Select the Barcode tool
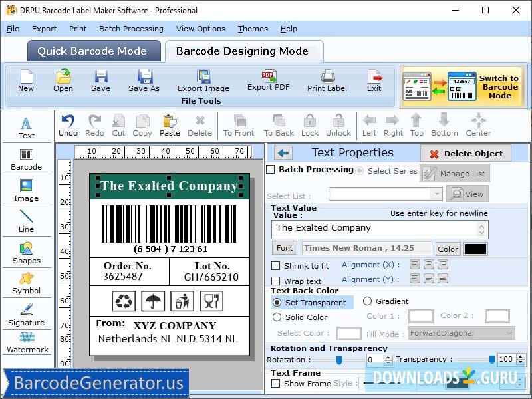 [27, 158]
